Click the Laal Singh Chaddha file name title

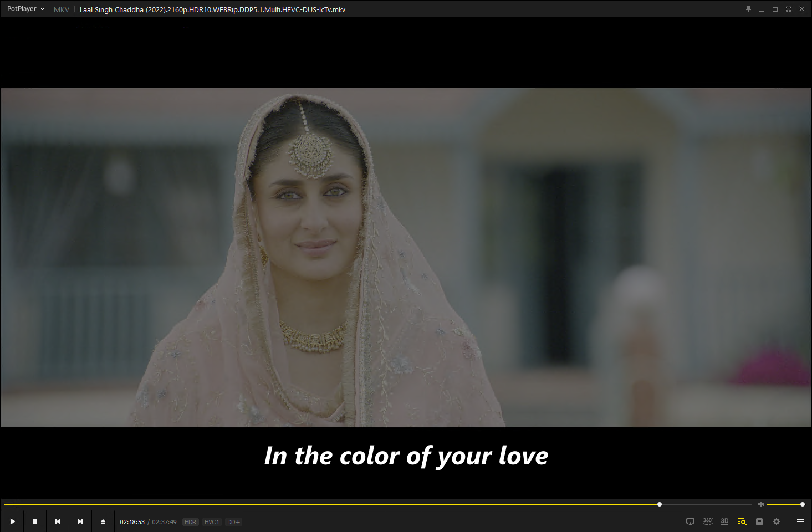[x=212, y=9]
